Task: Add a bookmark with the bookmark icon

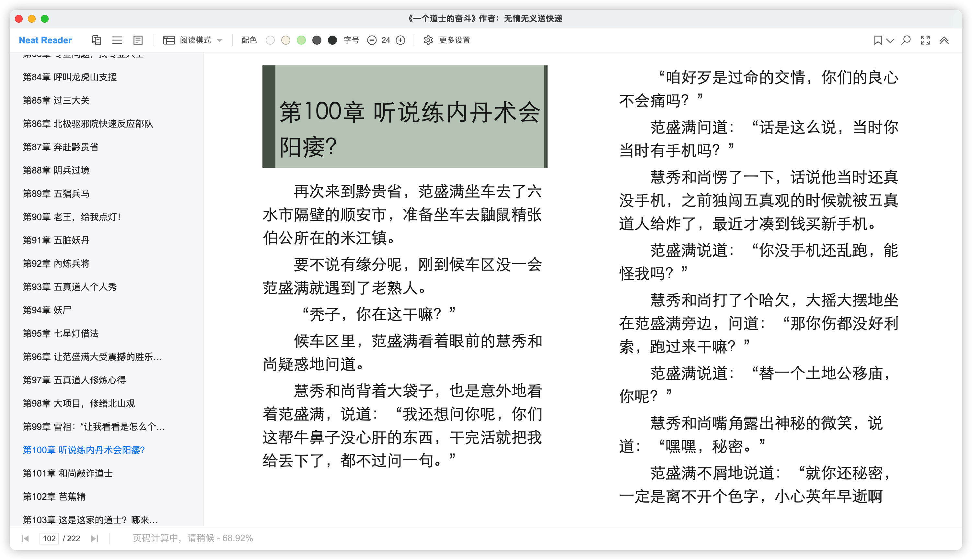Action: (878, 40)
